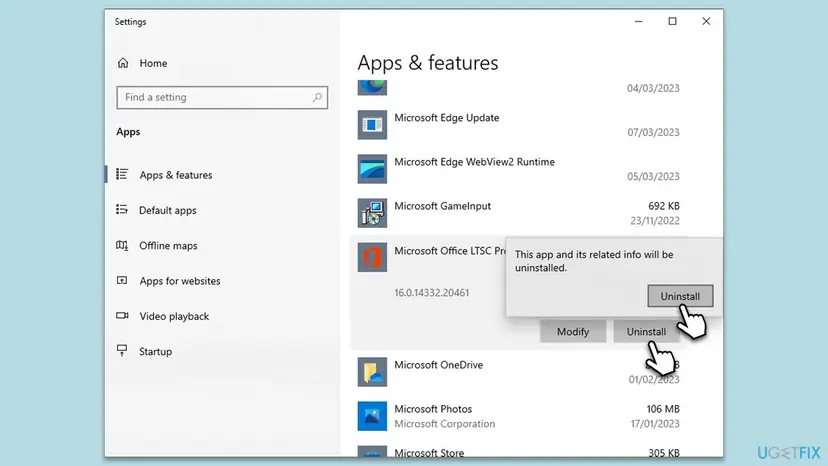Click the Startup icon
Image resolution: width=828 pixels, height=466 pixels.
pos(122,351)
